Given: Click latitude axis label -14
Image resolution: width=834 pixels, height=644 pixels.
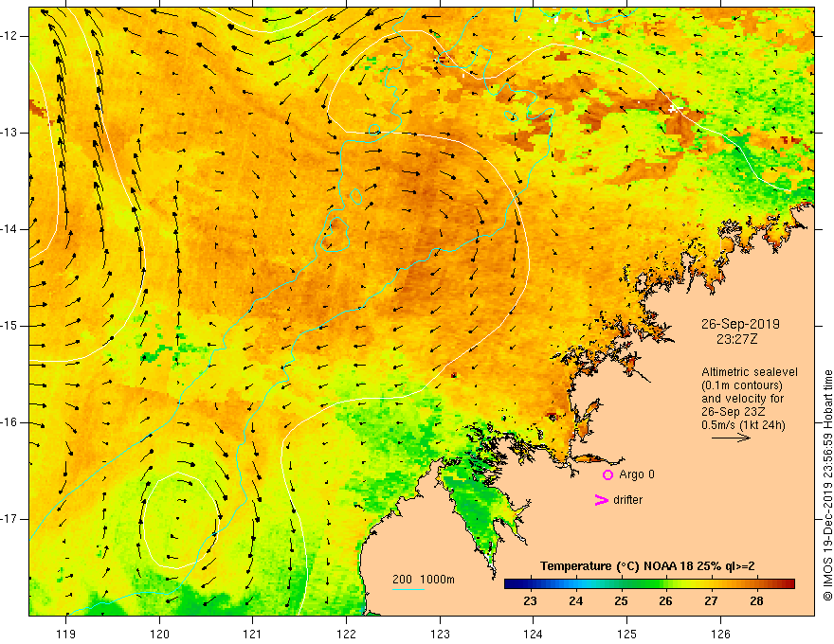Looking at the screenshot, I should (x=10, y=229).
